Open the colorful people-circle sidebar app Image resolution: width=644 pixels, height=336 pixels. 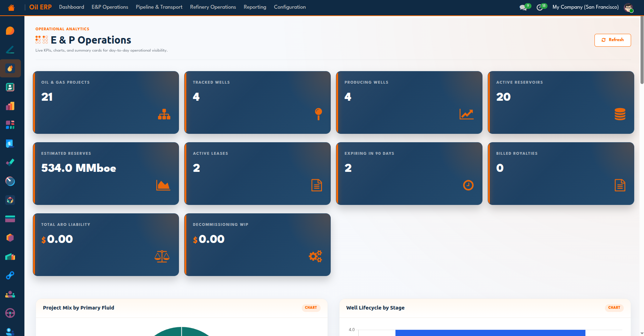(x=10, y=200)
